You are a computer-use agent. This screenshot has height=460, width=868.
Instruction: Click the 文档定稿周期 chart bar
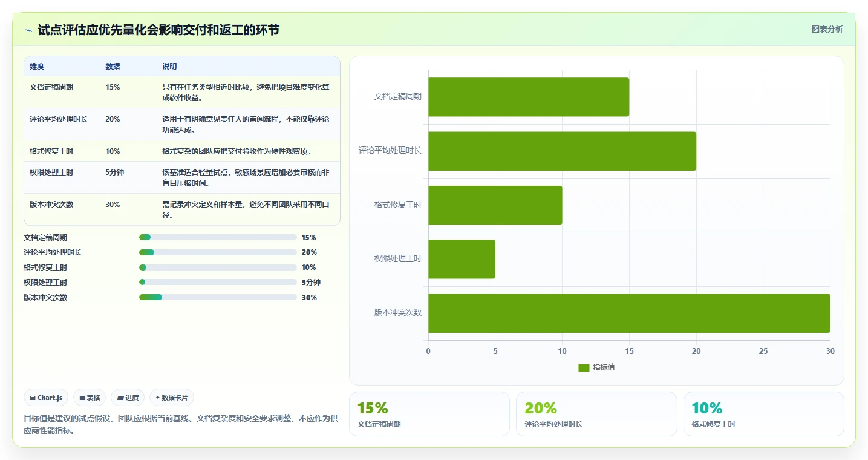click(x=529, y=97)
